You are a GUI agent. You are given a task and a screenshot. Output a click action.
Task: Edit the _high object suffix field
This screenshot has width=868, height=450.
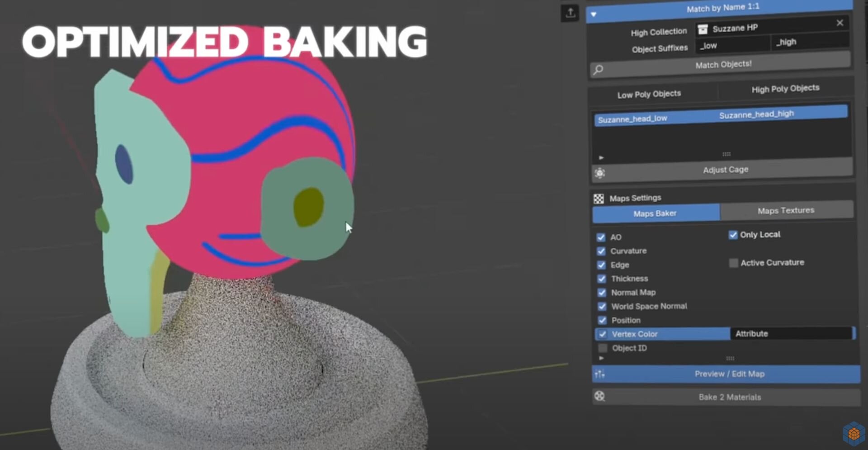[x=810, y=42]
